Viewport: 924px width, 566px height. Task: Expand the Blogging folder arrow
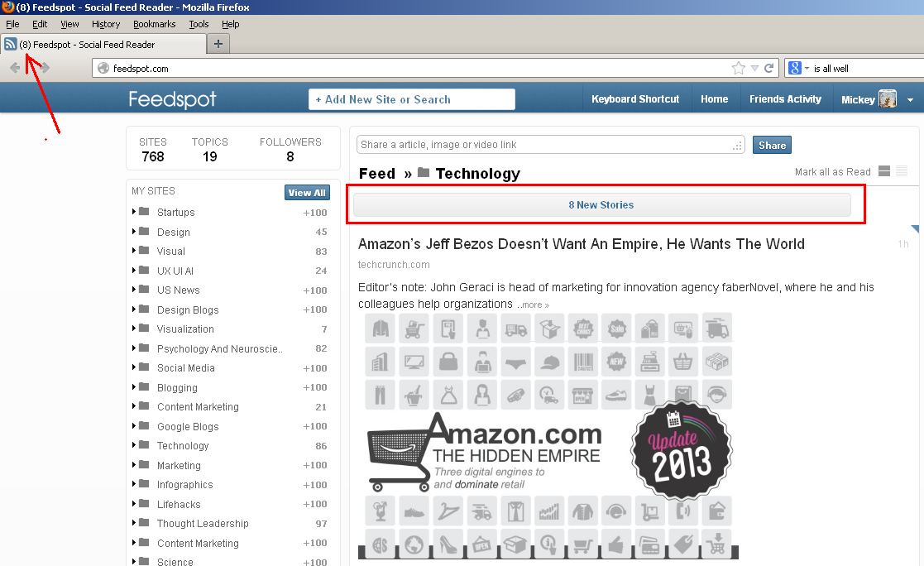(x=134, y=386)
